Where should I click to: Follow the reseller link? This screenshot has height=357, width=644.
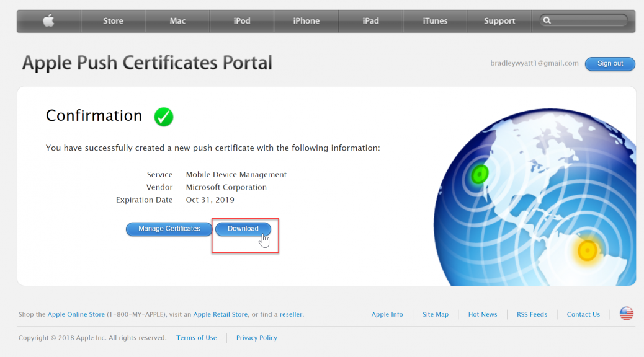coord(291,314)
